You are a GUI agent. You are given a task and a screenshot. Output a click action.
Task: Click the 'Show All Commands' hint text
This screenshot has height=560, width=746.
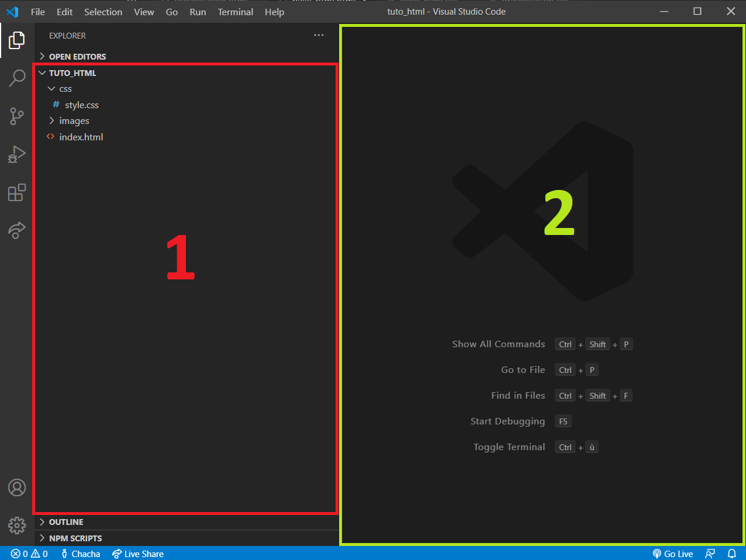click(x=499, y=344)
